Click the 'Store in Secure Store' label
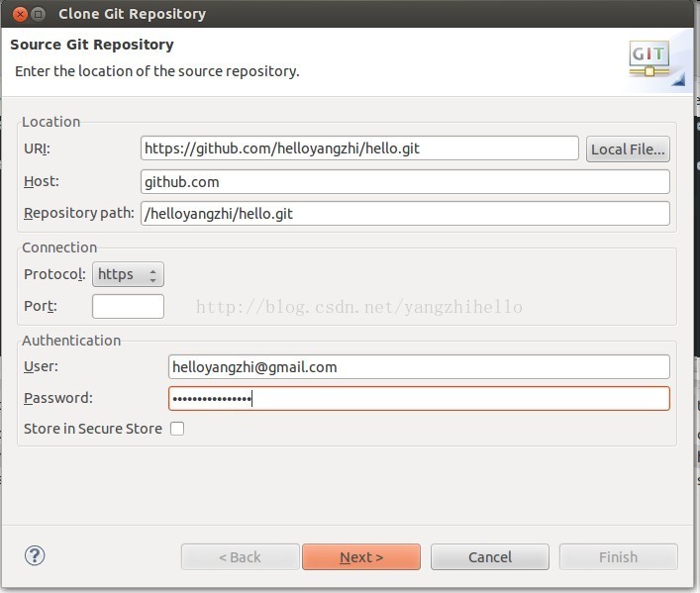 tap(93, 429)
